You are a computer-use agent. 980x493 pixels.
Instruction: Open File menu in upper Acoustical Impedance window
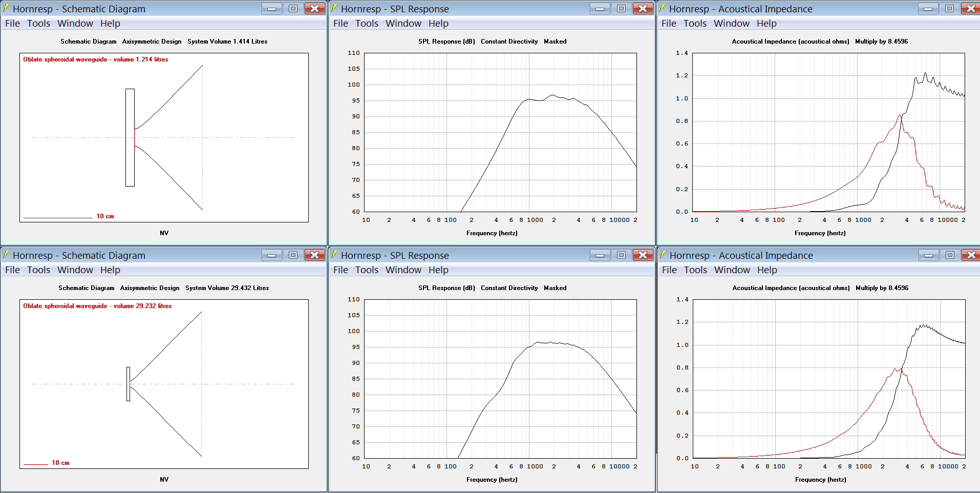pos(669,24)
